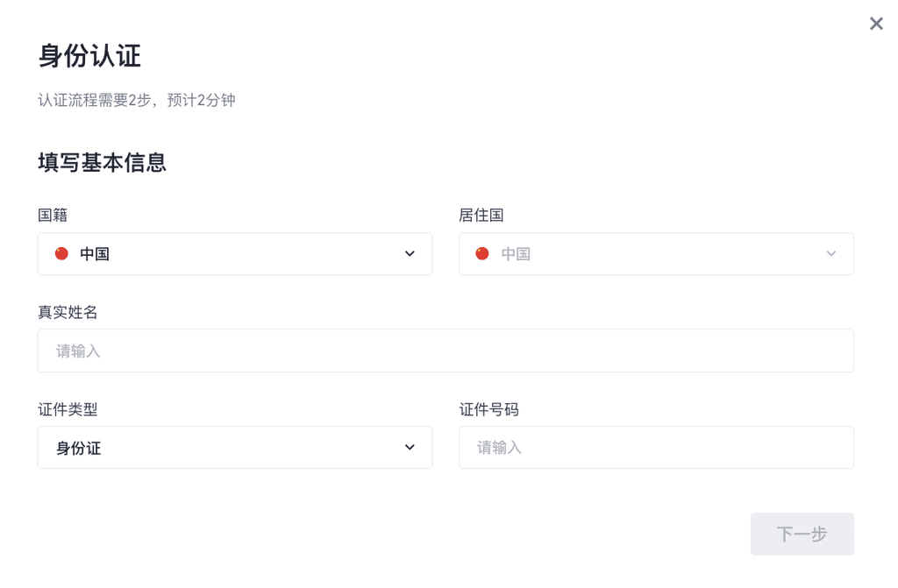The image size is (898, 588).
Task: Click the chevron arrow on 国籍 selector
Action: click(409, 253)
